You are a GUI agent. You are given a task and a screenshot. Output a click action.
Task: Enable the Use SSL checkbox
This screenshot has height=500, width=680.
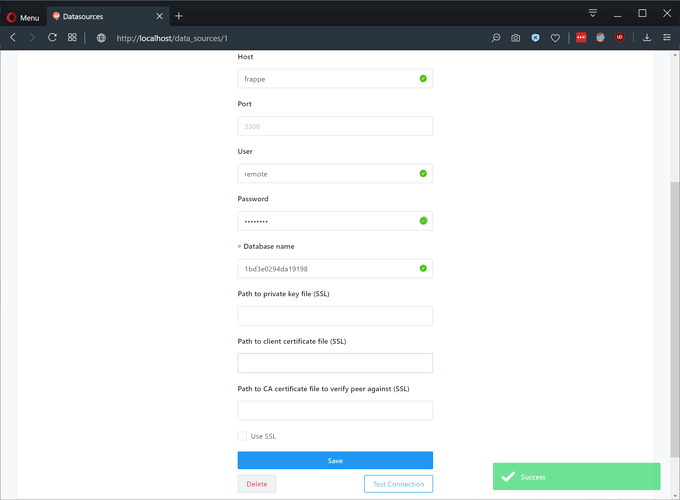point(242,436)
